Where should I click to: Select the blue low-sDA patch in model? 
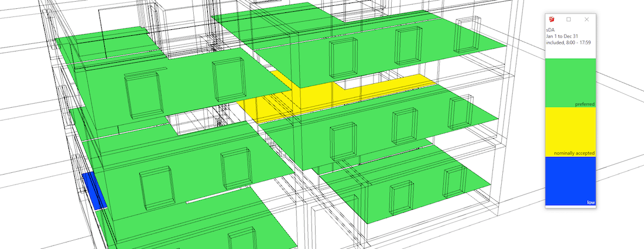94,191
